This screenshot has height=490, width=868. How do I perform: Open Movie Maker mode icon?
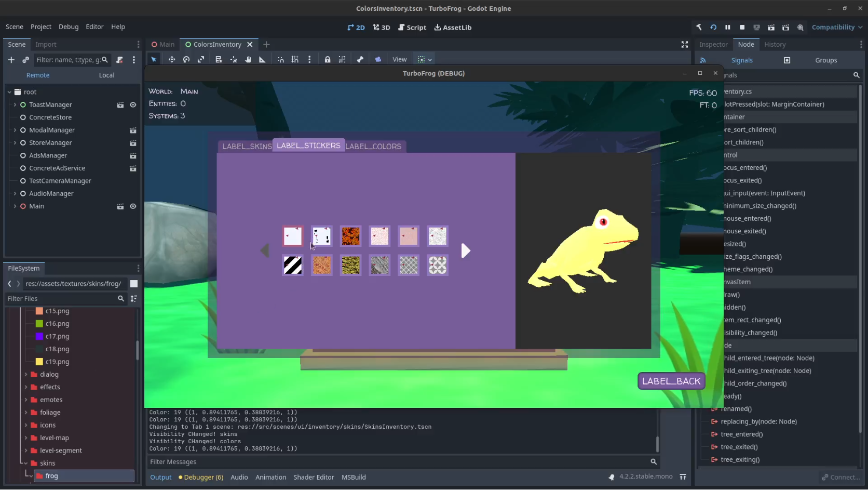pos(801,27)
